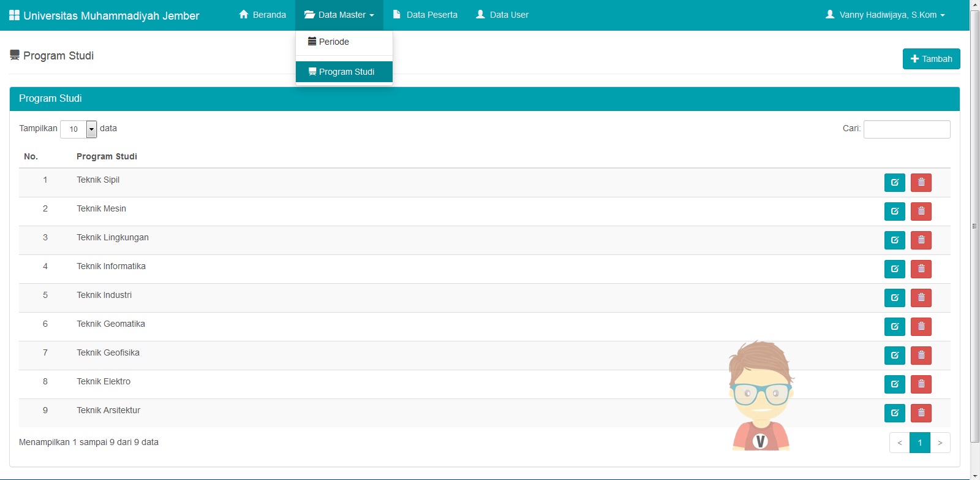The height and width of the screenshot is (480, 980).
Task: Select the Teknik Sipil cell text
Action: tap(98, 180)
